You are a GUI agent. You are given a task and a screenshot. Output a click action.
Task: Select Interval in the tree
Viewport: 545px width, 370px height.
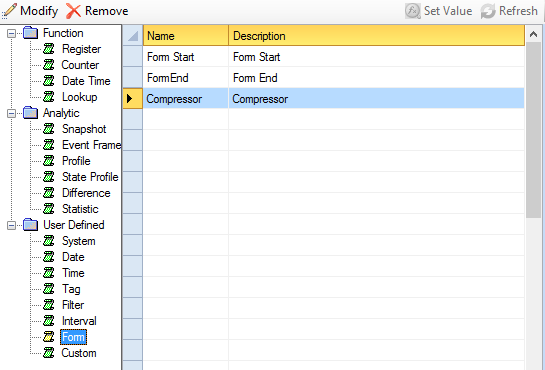coord(79,321)
